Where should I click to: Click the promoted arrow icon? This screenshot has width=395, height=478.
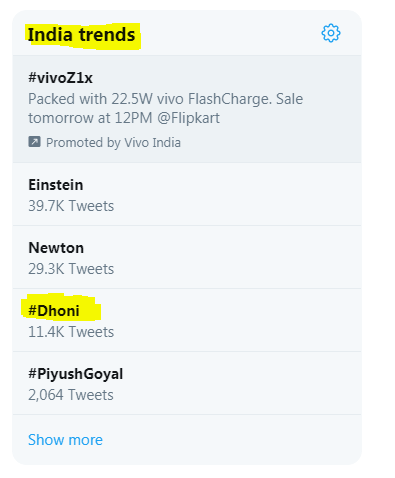tap(34, 142)
